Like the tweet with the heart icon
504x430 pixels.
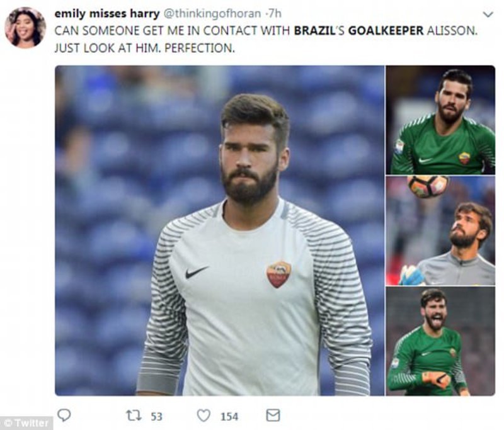point(203,416)
